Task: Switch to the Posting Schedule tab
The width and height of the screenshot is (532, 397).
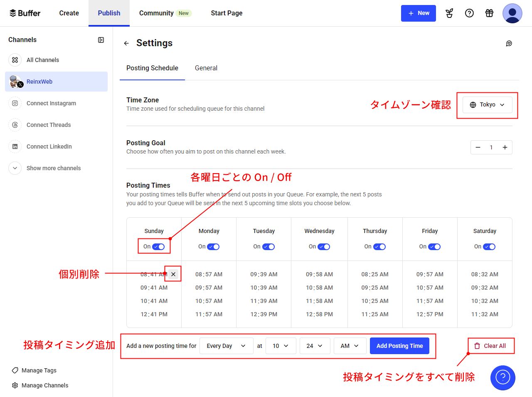Action: 152,68
